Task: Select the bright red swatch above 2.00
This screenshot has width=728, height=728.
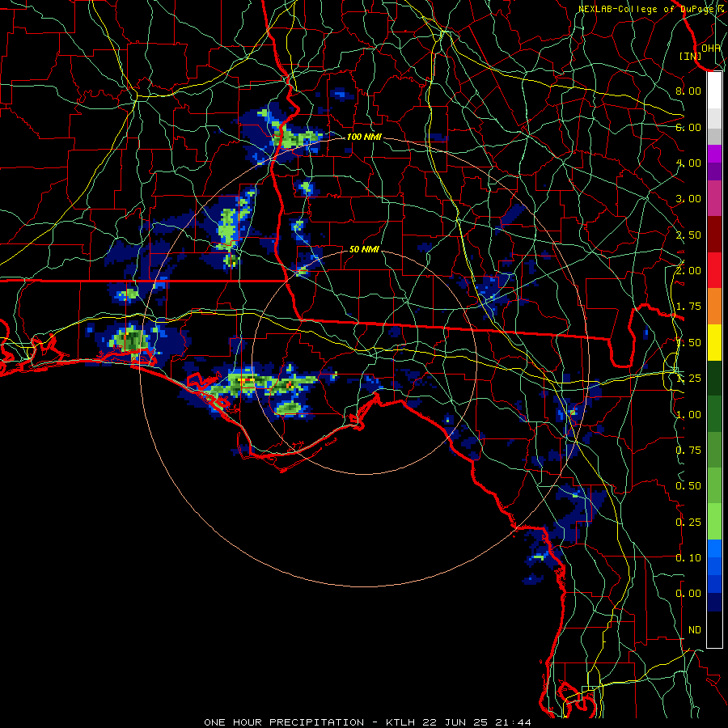Action: [x=714, y=270]
